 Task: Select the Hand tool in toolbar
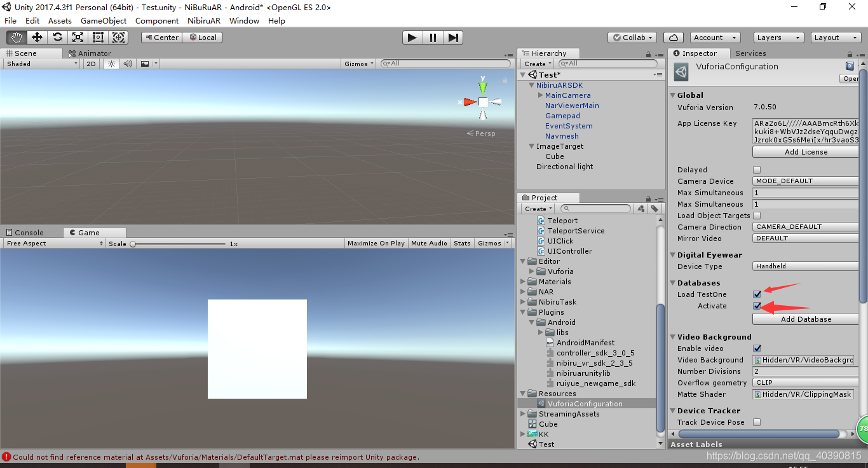(x=17, y=38)
